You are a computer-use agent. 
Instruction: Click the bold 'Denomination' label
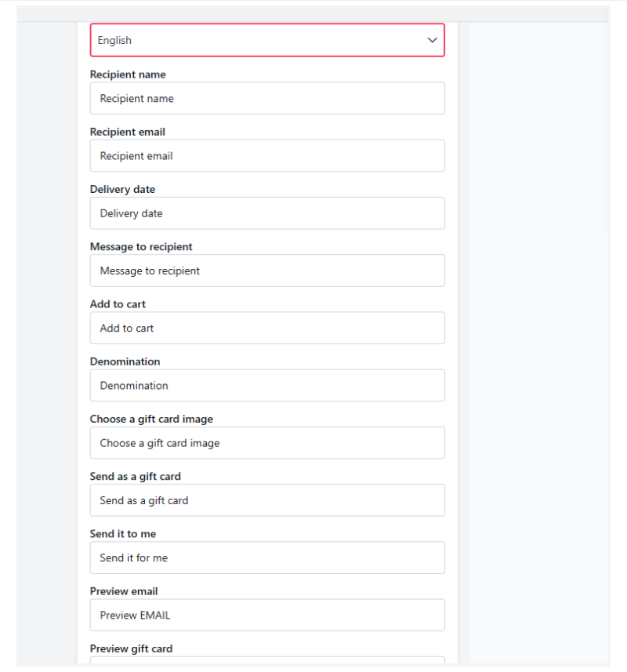coord(125,361)
